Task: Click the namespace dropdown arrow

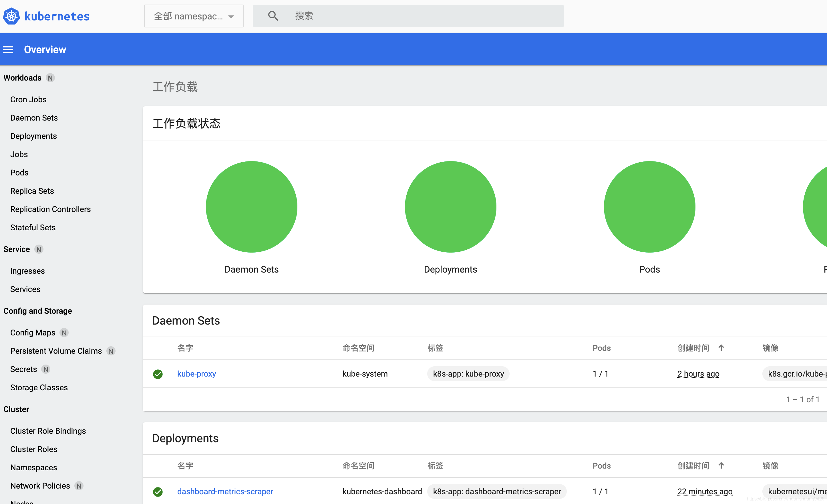Action: pos(231,17)
